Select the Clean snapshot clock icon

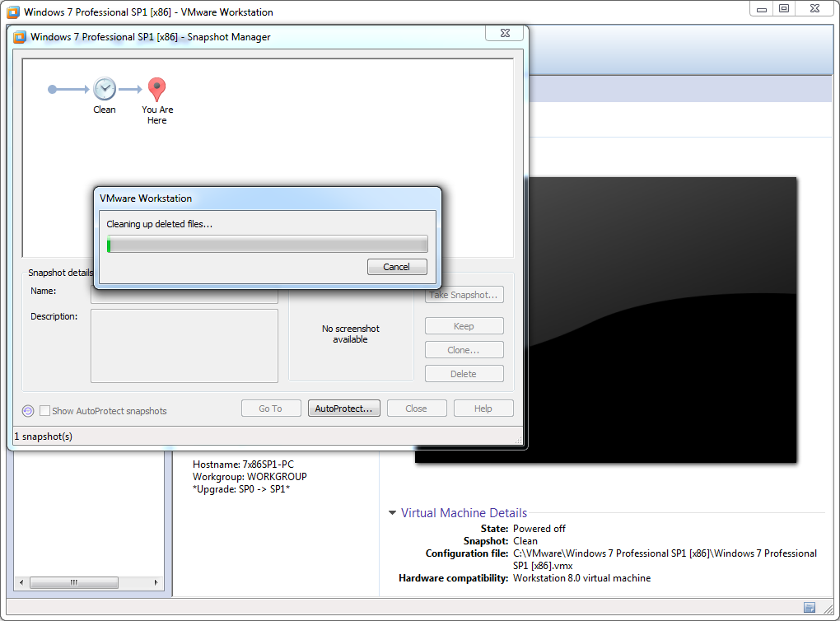tap(105, 89)
